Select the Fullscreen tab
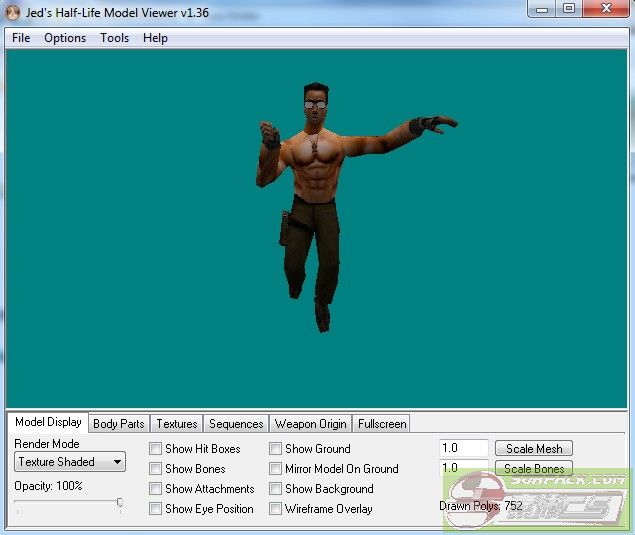The width and height of the screenshot is (635, 535). click(x=381, y=424)
